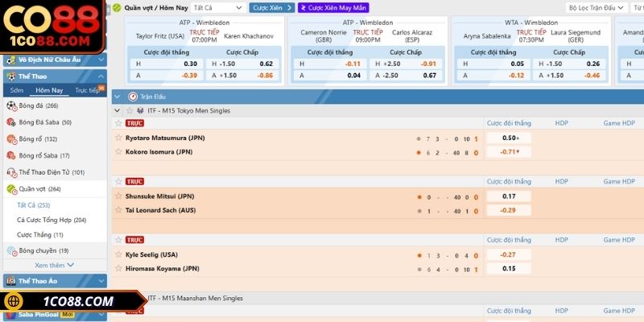Image resolution: width=644 pixels, height=322 pixels.
Task: Click the Thể Thao Điện Tử esports icon
Action: (x=11, y=172)
